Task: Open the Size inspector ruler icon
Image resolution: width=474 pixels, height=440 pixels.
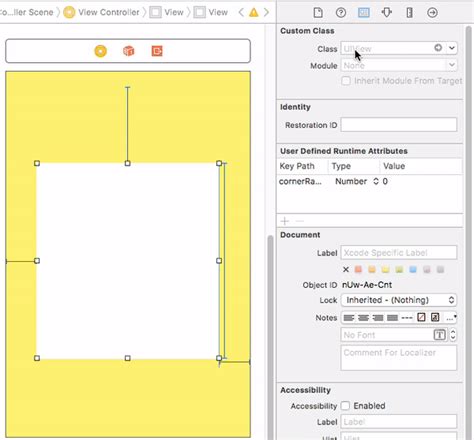Action: (410, 13)
